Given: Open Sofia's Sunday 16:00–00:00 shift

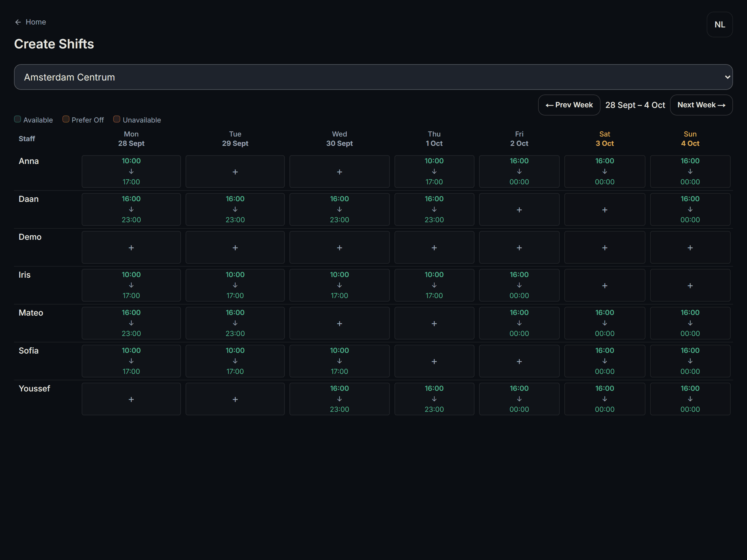Looking at the screenshot, I should click(690, 361).
